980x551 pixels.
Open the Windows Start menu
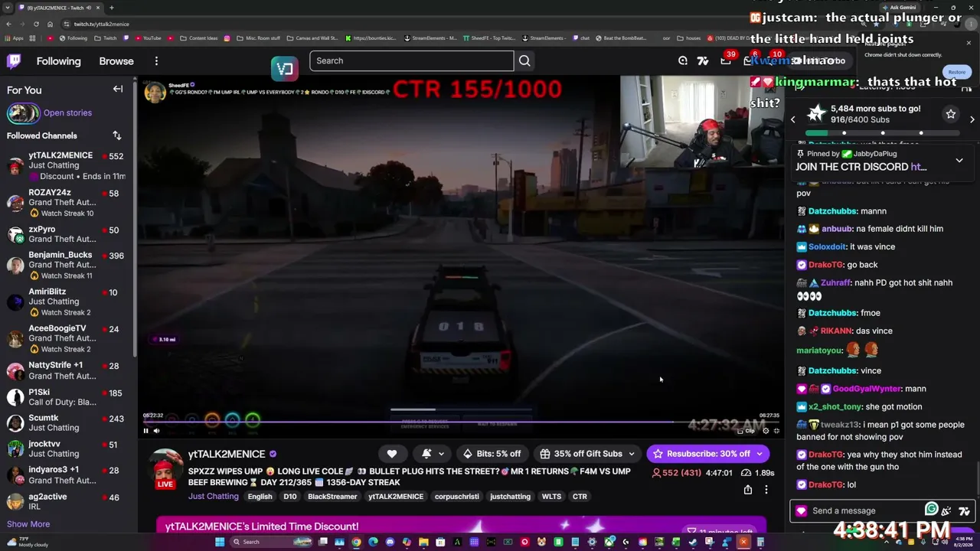pyautogui.click(x=220, y=543)
